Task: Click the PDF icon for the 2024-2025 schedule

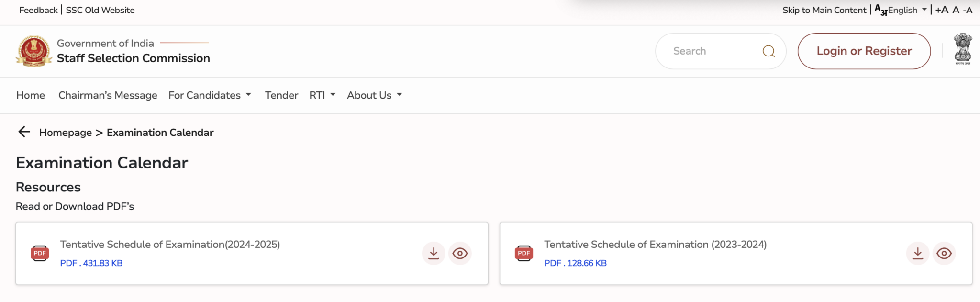Action: tap(39, 253)
